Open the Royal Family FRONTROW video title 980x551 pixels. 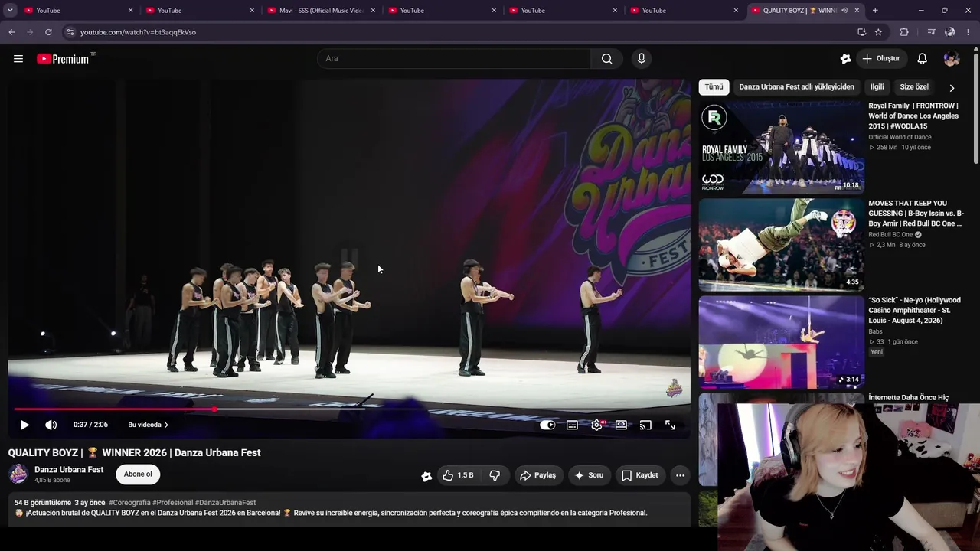(913, 116)
